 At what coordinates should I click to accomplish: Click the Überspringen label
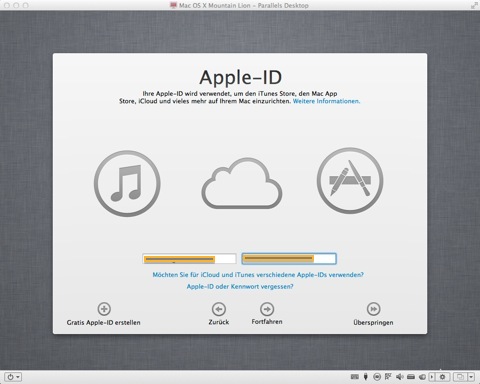[x=373, y=322]
